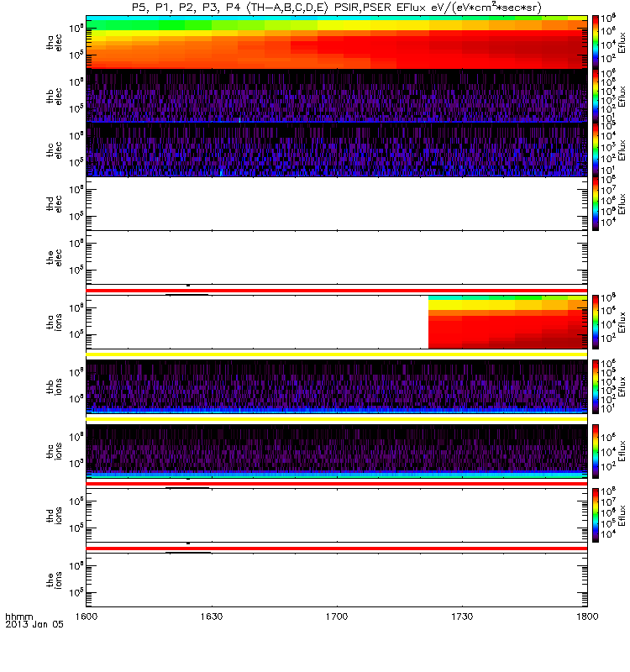Select the "thc elec" axis label
The height and width of the screenshot is (672, 630).
tap(54, 150)
